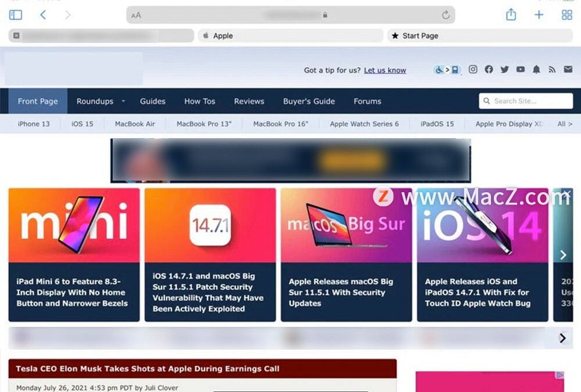The width and height of the screenshot is (581, 392).
Task: Toggle the Safari sidebar icon
Action: (x=16, y=15)
